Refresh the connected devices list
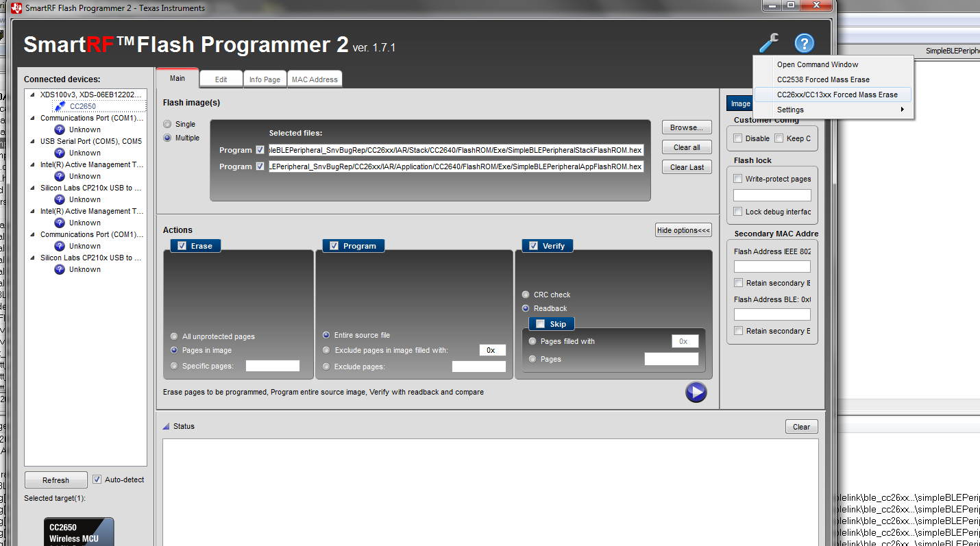Screen dimensions: 980x546 pos(56,480)
